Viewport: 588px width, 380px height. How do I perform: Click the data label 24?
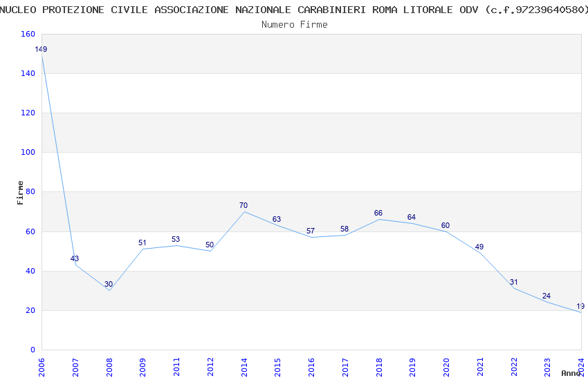pos(546,296)
